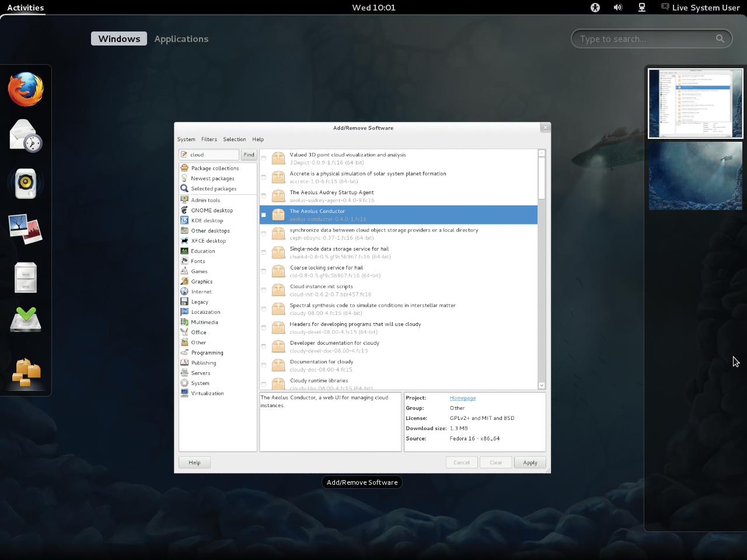Browse the Servers category
Screen dimensions: 747x560
click(201, 373)
